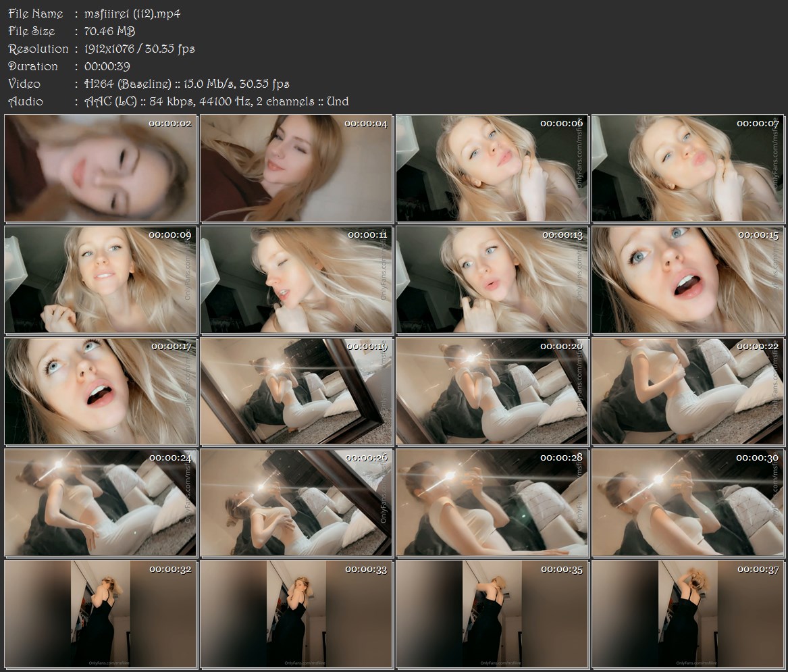Screen dimensions: 788x672
Task: Open the thumbnail with timestamp 00:00:35
Action: (492, 614)
